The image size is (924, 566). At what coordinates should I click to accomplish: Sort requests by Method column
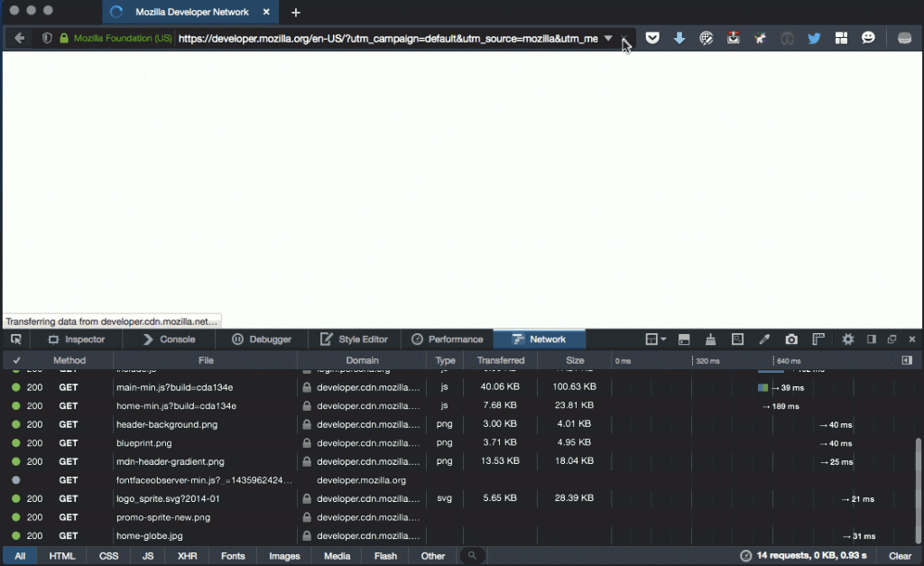[69, 360]
